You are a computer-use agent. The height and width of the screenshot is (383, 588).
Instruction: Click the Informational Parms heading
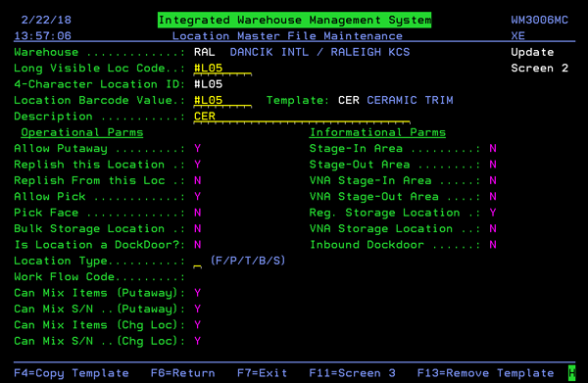[377, 132]
